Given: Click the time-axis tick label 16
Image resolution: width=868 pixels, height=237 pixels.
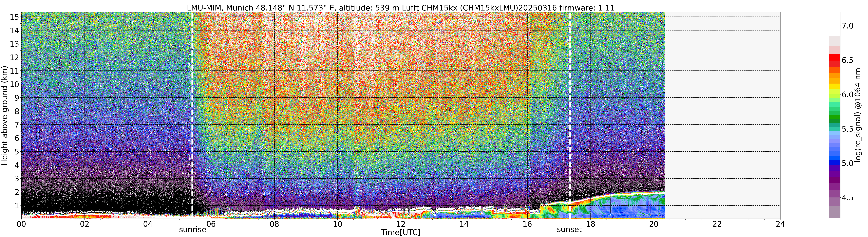Looking at the screenshot, I should click(527, 224).
